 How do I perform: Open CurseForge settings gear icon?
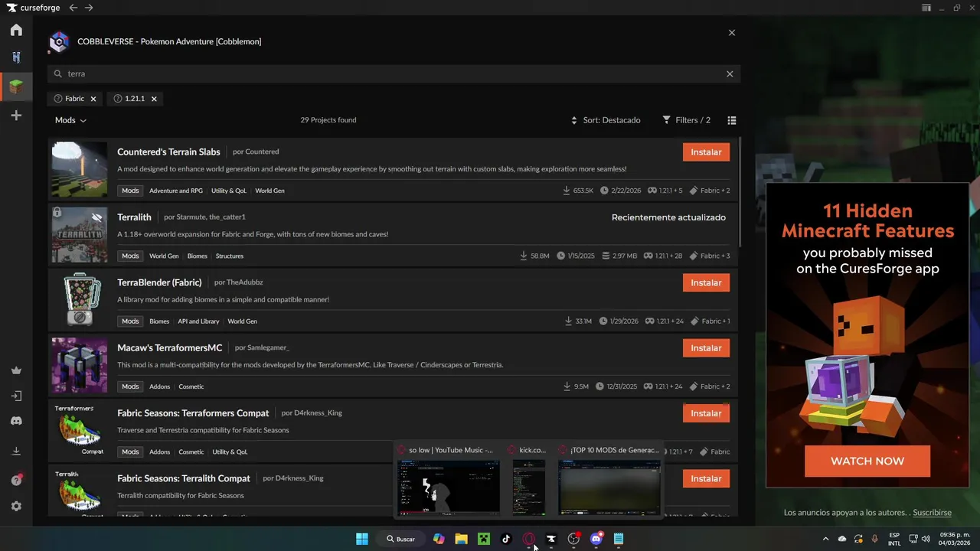(x=16, y=507)
